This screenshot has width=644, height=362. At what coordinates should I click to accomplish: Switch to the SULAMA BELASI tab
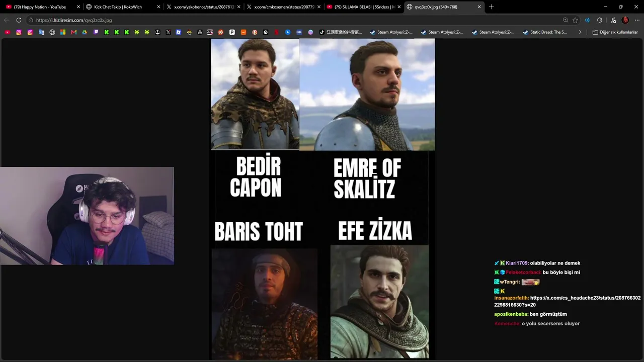tap(364, 7)
